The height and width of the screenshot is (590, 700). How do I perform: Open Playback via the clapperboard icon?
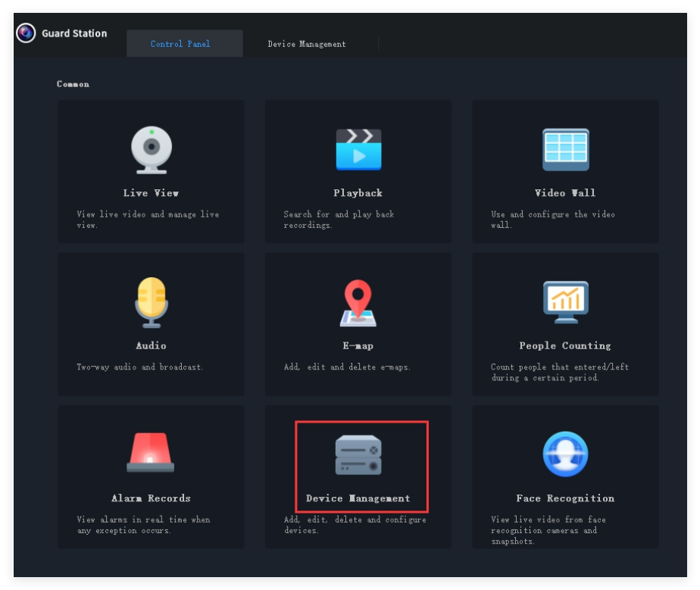click(x=358, y=149)
